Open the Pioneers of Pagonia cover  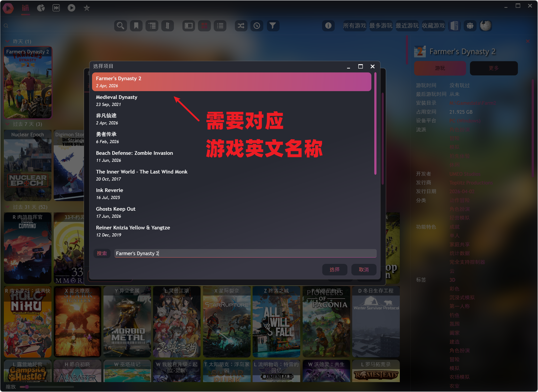pos(326,322)
